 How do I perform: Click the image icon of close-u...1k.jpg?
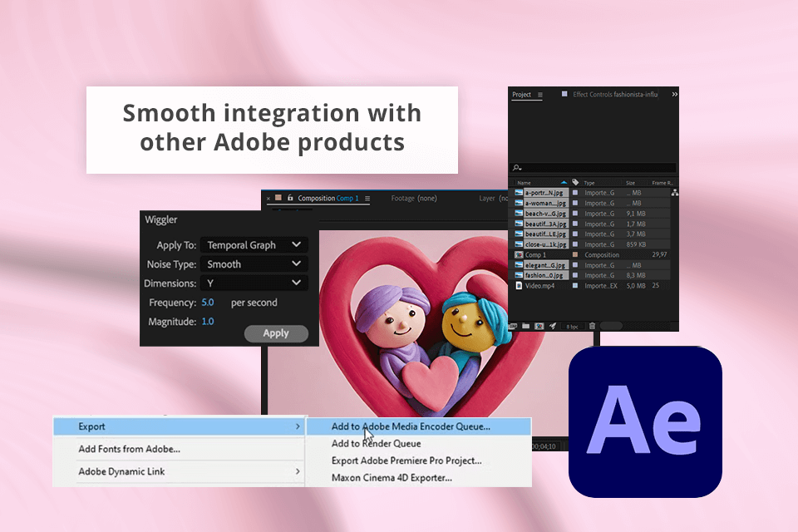[519, 244]
